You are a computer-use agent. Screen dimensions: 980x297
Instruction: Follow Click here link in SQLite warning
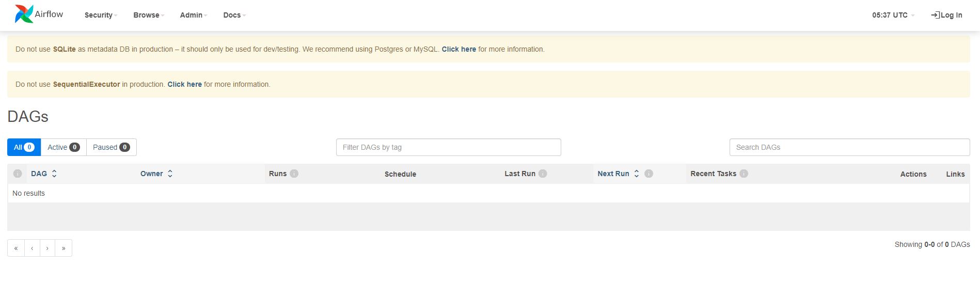pyautogui.click(x=459, y=49)
